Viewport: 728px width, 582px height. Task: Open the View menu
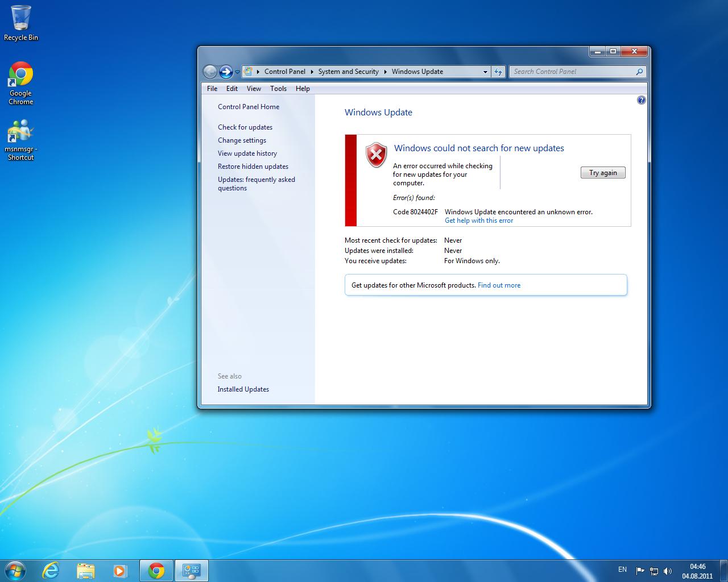tap(254, 89)
